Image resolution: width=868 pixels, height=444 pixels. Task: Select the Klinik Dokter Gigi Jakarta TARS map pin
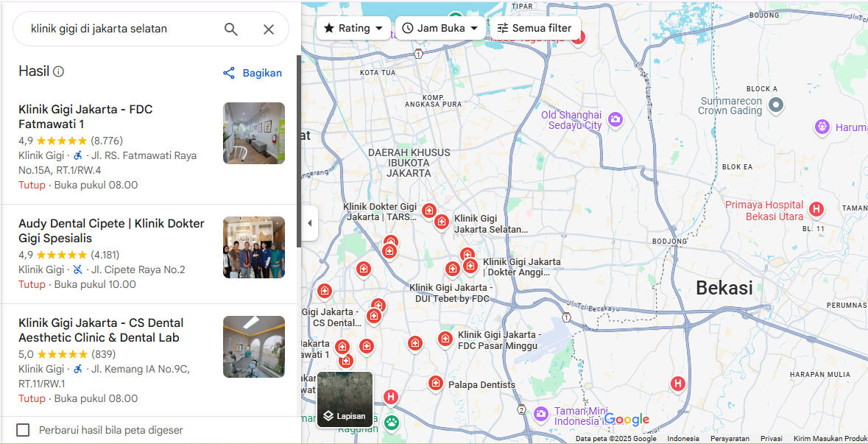tap(428, 211)
